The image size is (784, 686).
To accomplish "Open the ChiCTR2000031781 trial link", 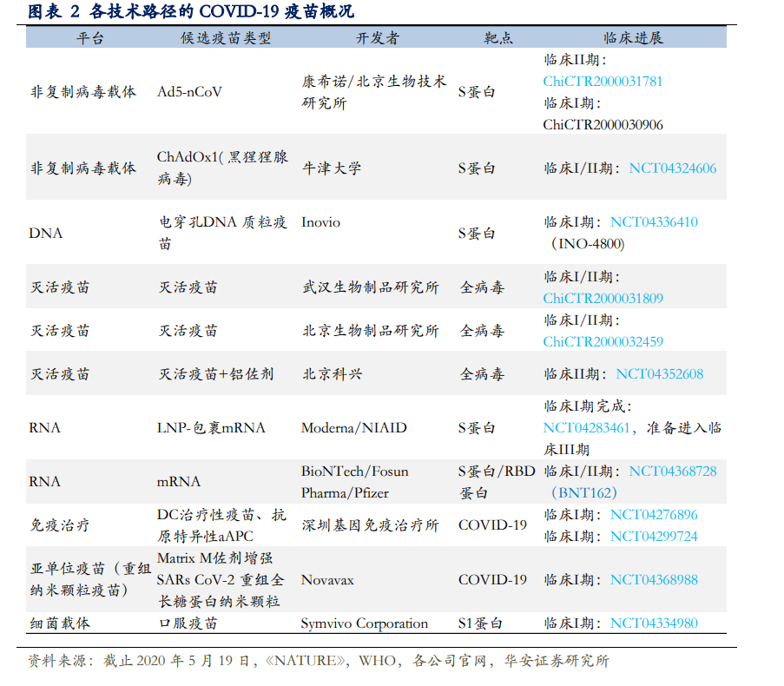I will (603, 81).
